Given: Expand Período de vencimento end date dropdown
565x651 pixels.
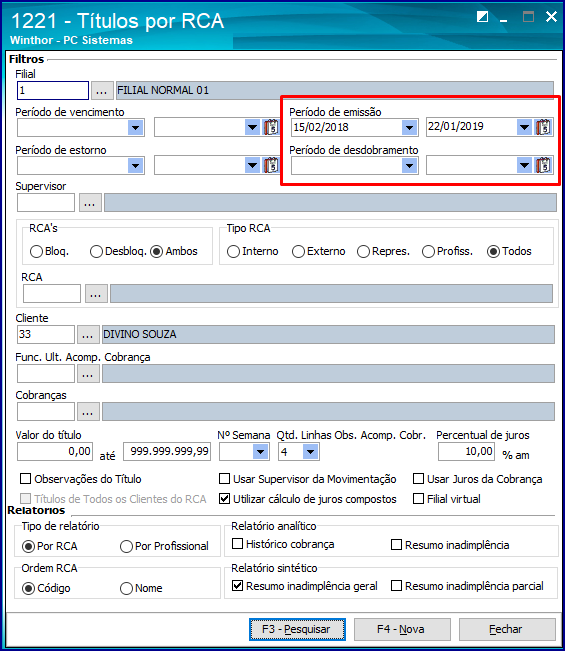Looking at the screenshot, I should click(252, 127).
